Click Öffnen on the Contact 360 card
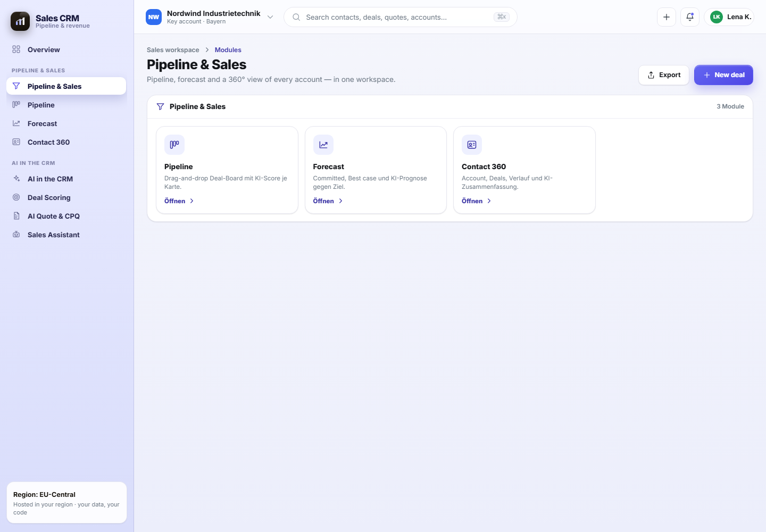Viewport: 766px width, 532px height. [x=472, y=201]
